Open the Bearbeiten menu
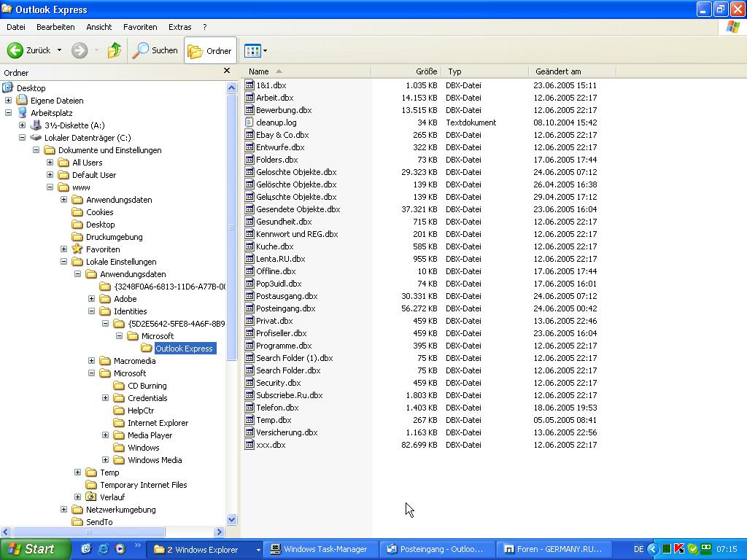The width and height of the screenshot is (747, 560). 55,27
